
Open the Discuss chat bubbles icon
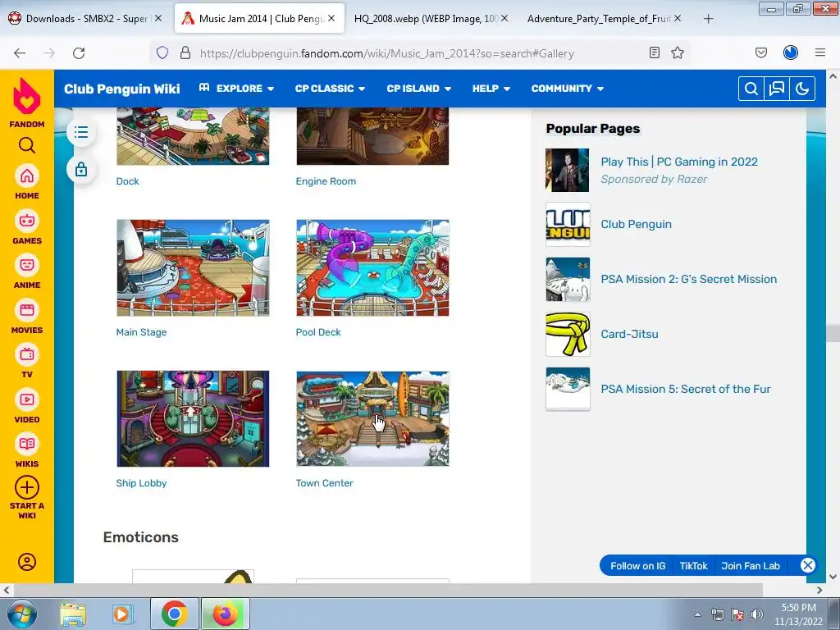coord(777,89)
